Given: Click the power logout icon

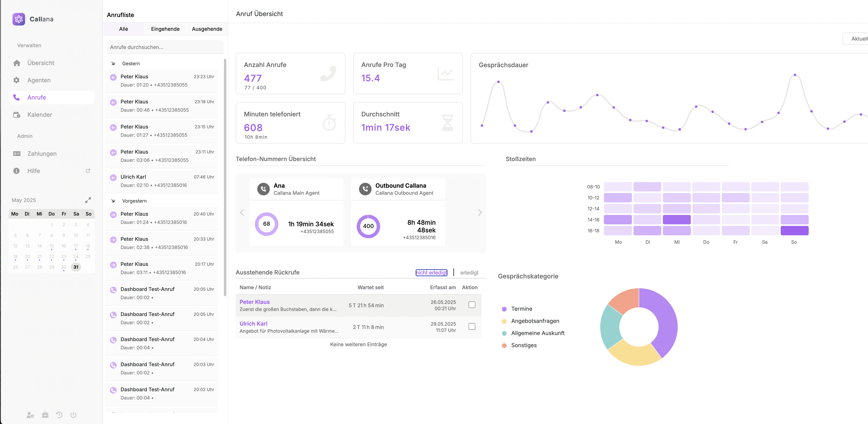Looking at the screenshot, I should 73,415.
